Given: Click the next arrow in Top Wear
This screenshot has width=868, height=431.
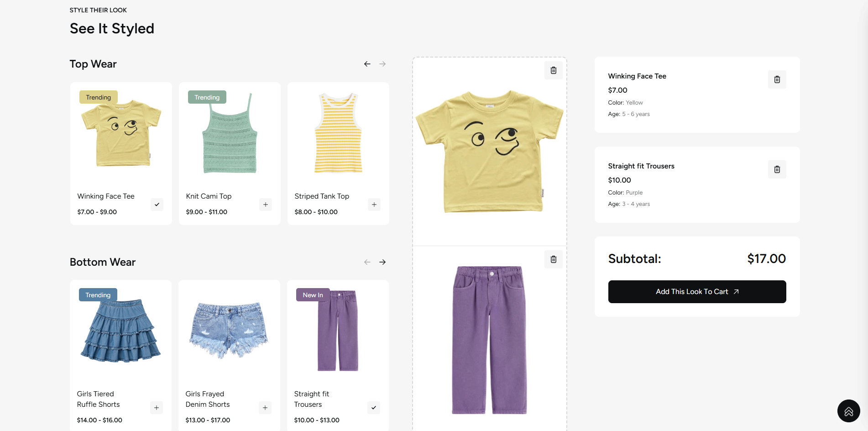Looking at the screenshot, I should [382, 64].
